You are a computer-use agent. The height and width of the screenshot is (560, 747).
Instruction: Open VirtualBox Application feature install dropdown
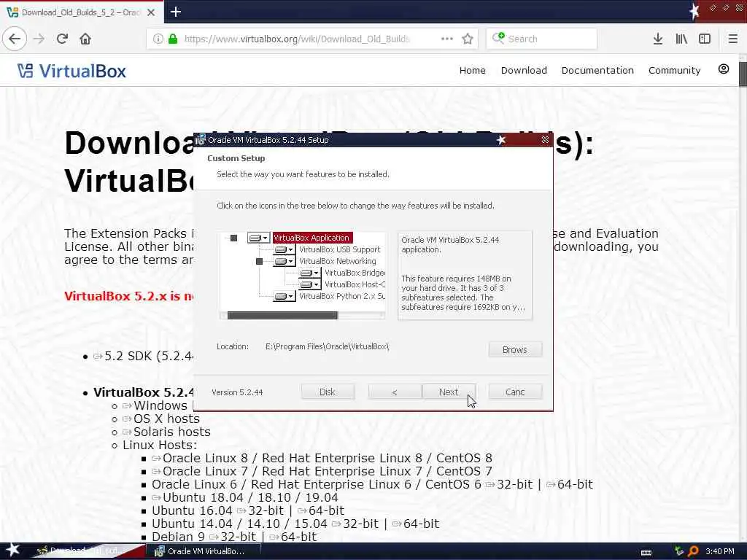pyautogui.click(x=259, y=238)
